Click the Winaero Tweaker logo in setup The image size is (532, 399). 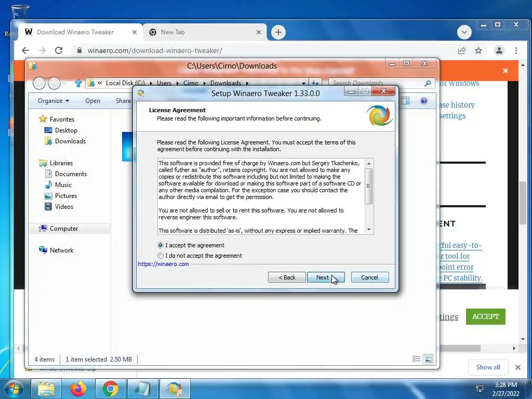click(379, 116)
